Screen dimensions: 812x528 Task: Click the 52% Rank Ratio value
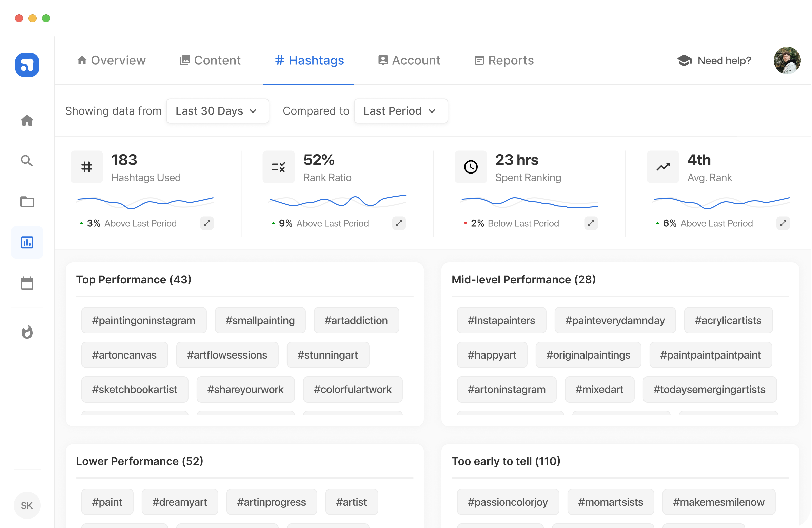click(x=319, y=160)
